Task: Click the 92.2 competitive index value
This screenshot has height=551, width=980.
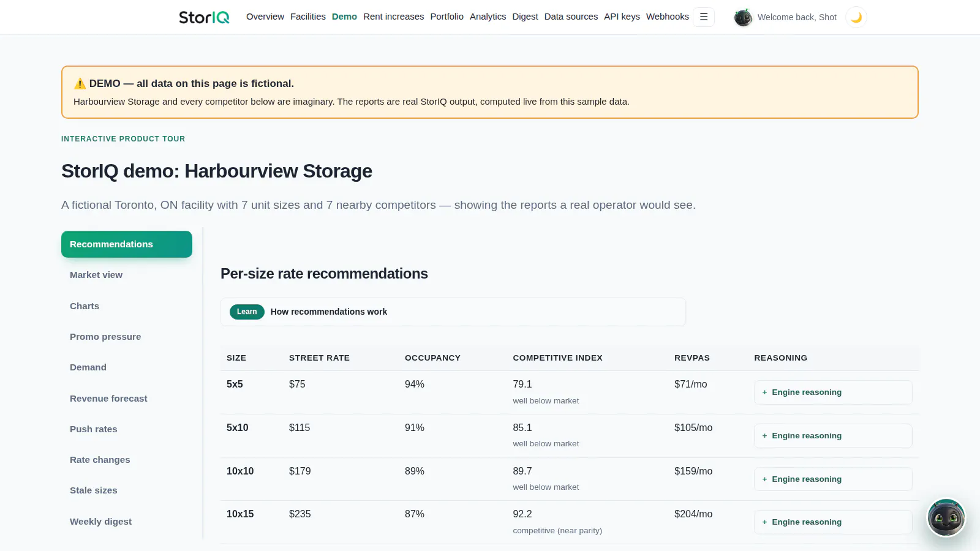Action: tap(522, 514)
